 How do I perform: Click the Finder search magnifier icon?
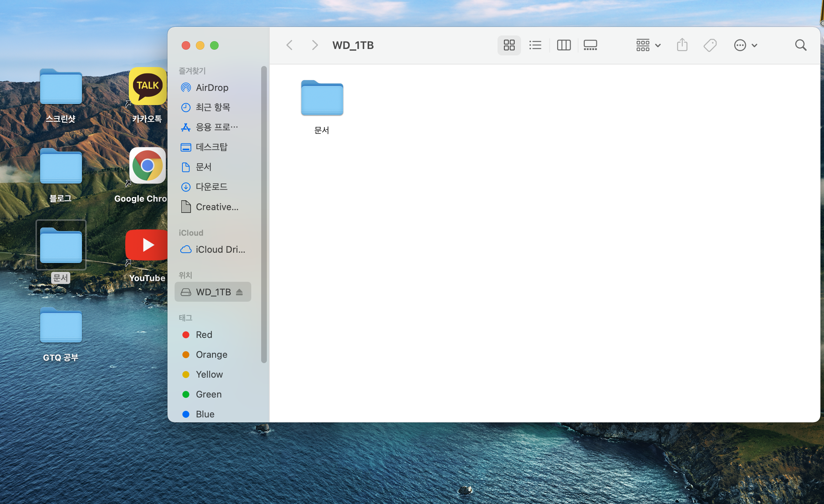(801, 45)
